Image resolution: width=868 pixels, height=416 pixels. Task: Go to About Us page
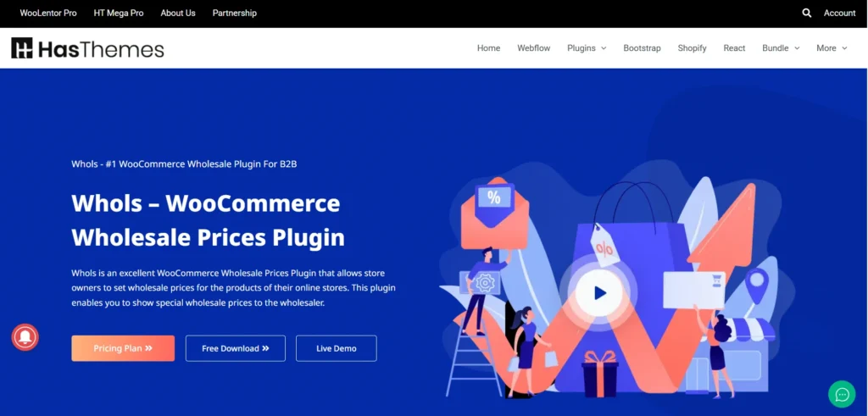point(178,13)
